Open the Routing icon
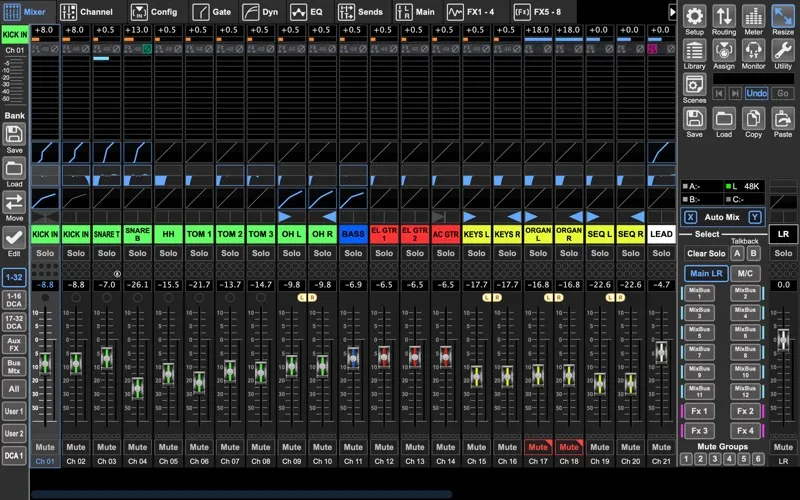Image resolution: width=800 pixels, height=500 pixels. click(724, 16)
